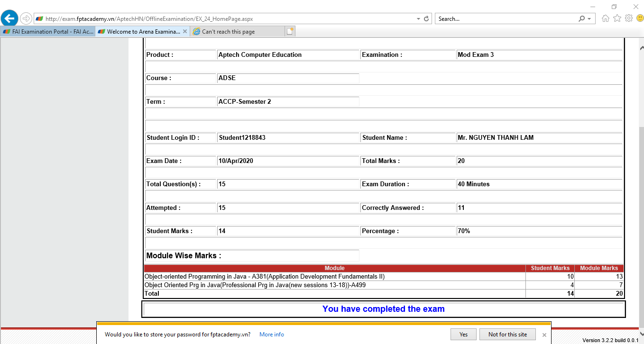Dismiss the password notification bar

pos(544,335)
